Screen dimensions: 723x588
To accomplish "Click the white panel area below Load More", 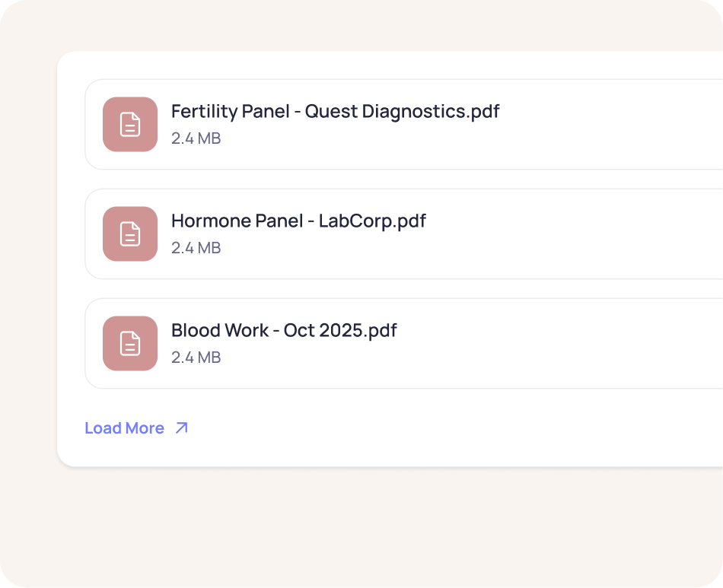I will [381, 449].
